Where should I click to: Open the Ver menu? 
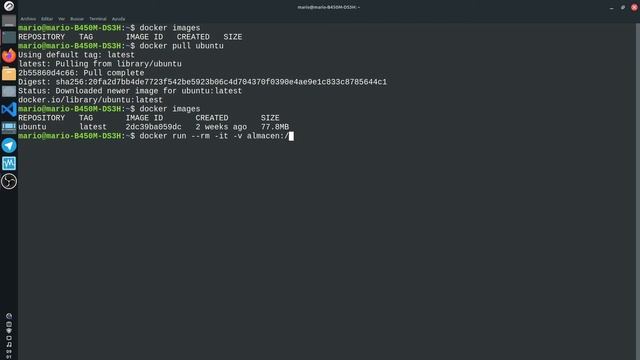[x=61, y=19]
